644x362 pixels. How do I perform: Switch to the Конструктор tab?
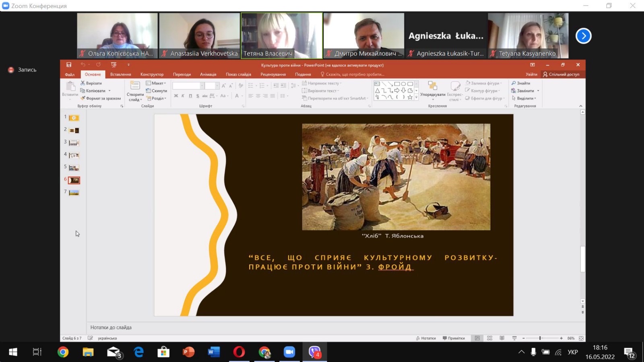(x=152, y=74)
